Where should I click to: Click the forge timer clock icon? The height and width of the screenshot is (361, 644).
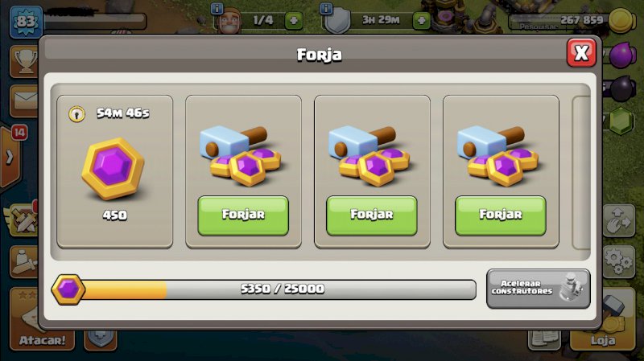pos(76,113)
